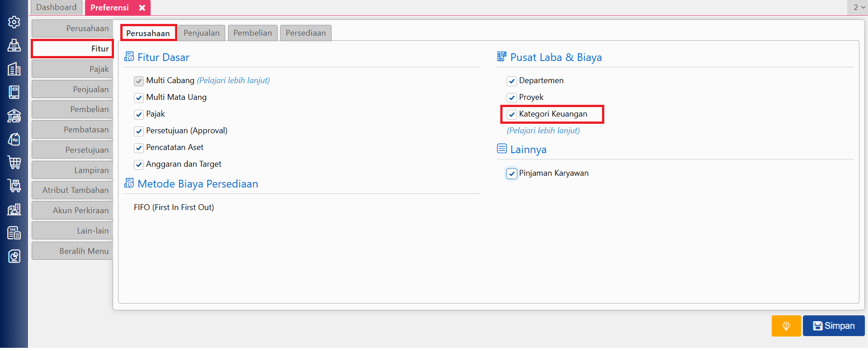Image resolution: width=868 pixels, height=351 pixels.
Task: Open the bank and cash sidebar icon
Action: 14,116
